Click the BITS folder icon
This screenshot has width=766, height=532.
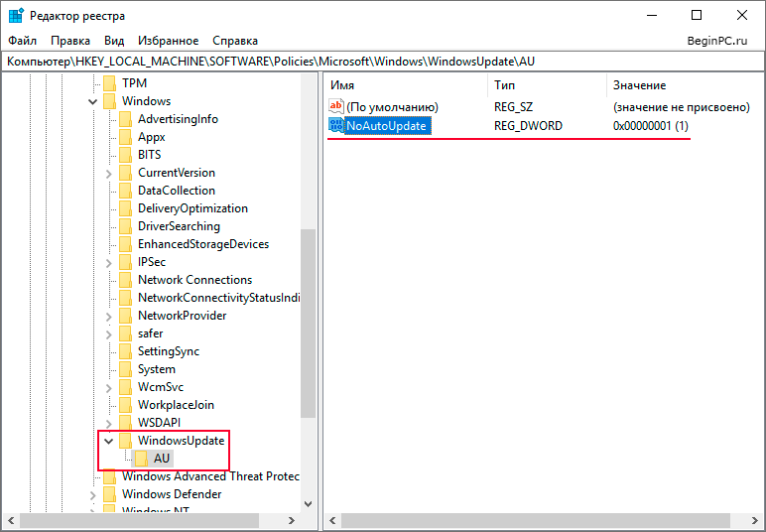click(x=126, y=155)
